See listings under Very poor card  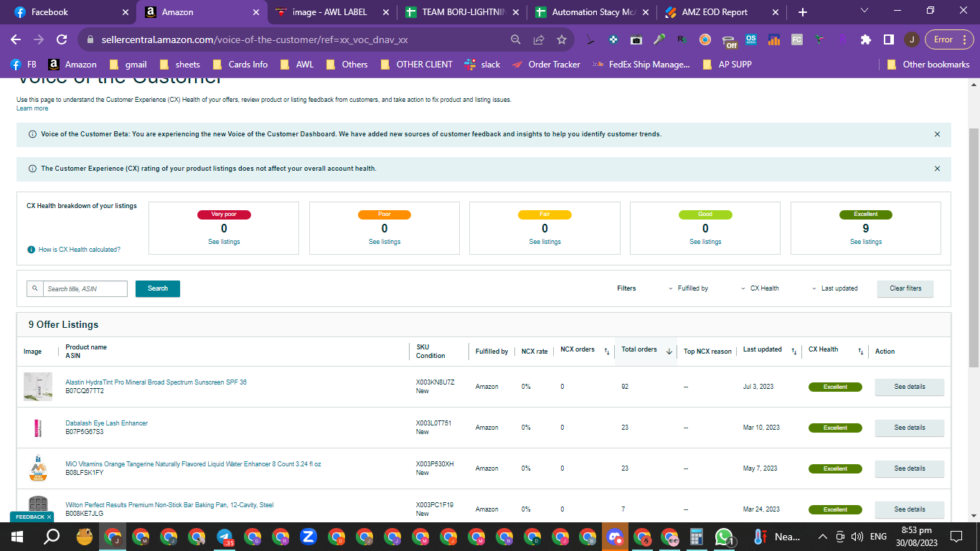tap(224, 242)
